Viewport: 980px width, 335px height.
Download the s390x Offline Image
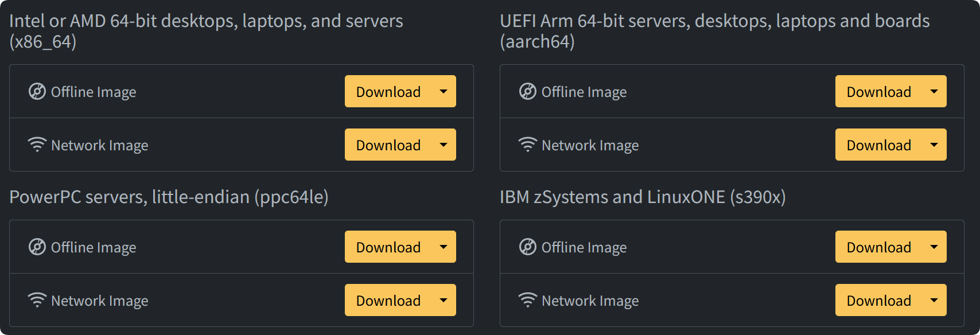coord(878,247)
